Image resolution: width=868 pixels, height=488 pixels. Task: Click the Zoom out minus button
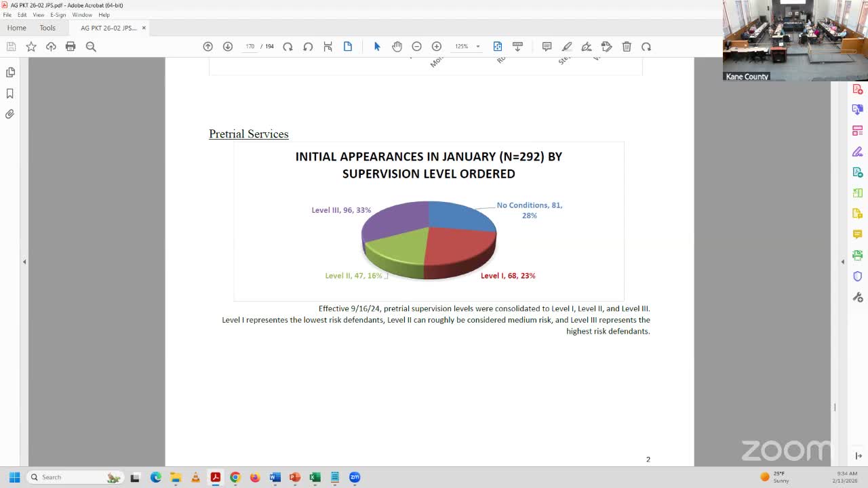[x=417, y=47]
